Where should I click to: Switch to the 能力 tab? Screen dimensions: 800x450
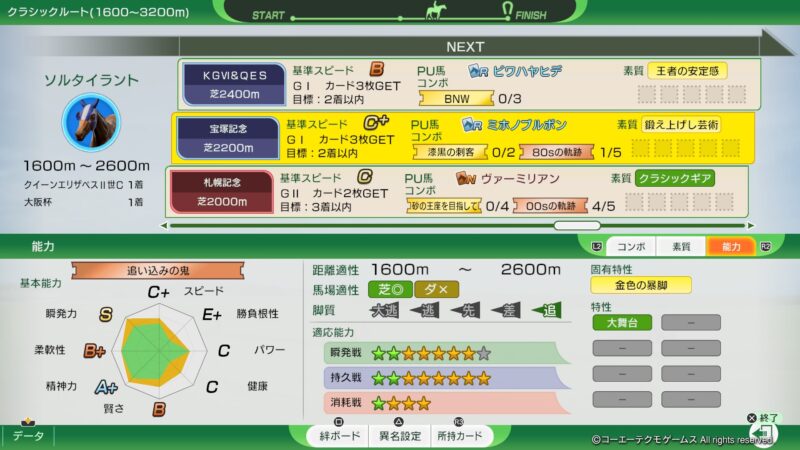click(x=731, y=246)
